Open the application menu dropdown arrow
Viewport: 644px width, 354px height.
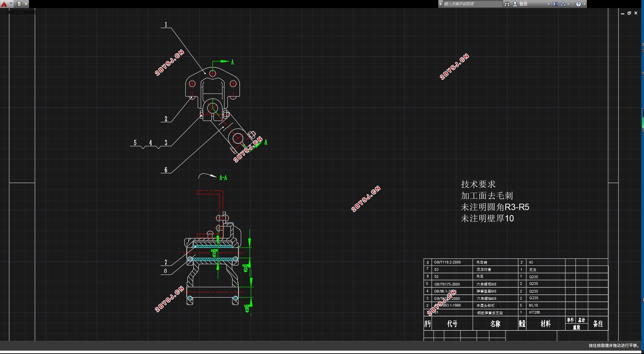click(11, 4)
